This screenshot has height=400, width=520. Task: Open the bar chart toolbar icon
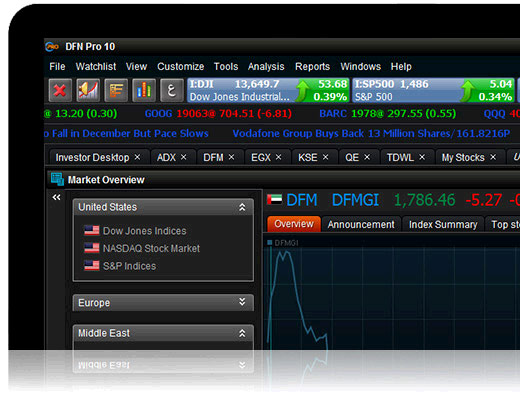144,90
